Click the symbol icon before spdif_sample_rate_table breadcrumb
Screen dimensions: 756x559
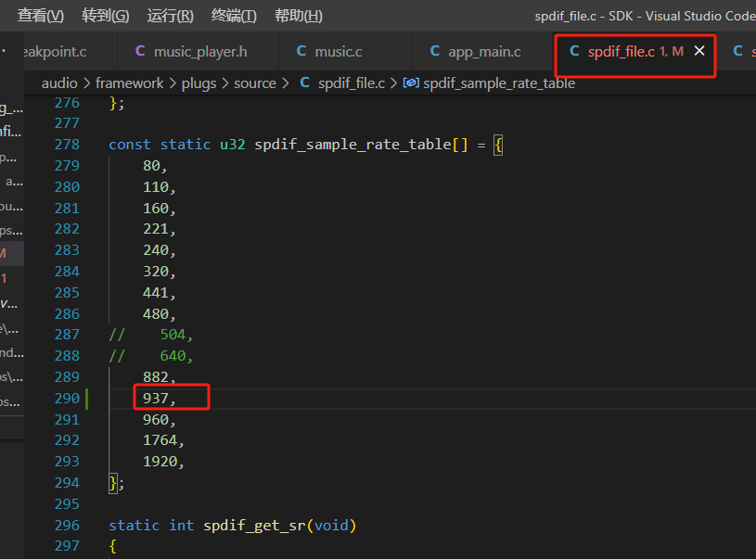click(x=411, y=83)
